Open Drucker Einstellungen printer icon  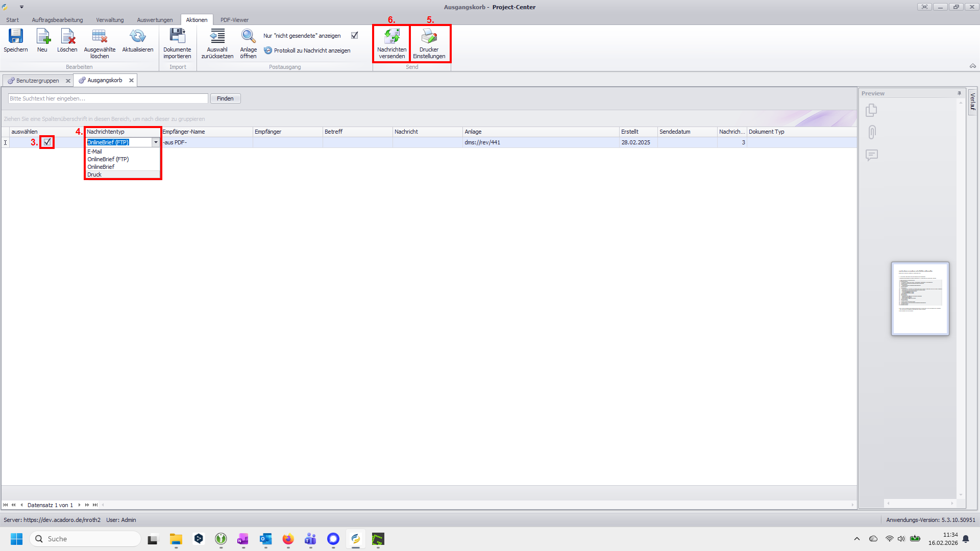[x=429, y=37]
